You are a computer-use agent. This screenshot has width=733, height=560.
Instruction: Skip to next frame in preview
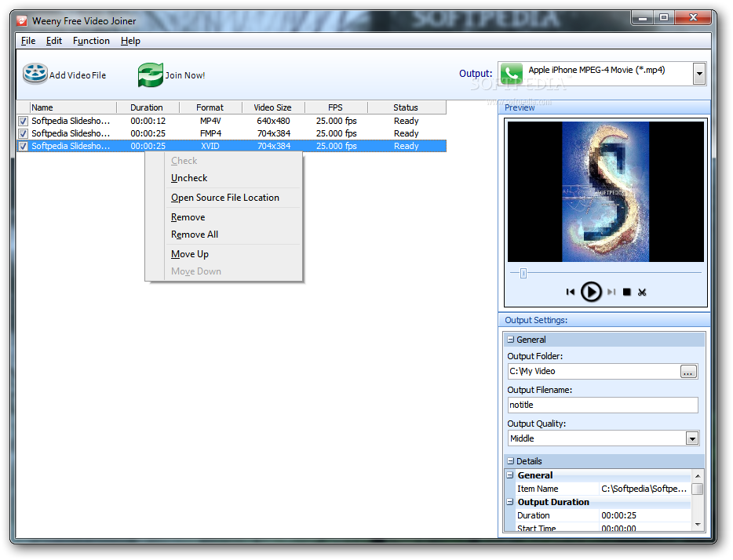pos(611,292)
